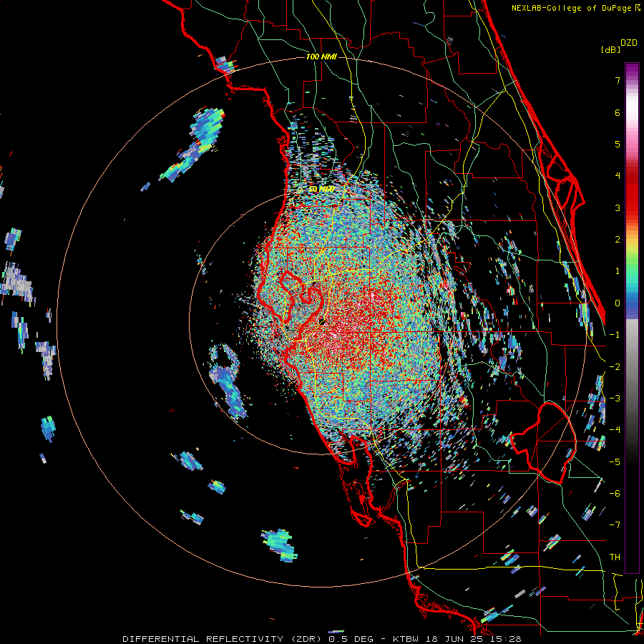The width and height of the screenshot is (644, 644).
Task: Click the 5 value on the scale
Action: pos(618,144)
